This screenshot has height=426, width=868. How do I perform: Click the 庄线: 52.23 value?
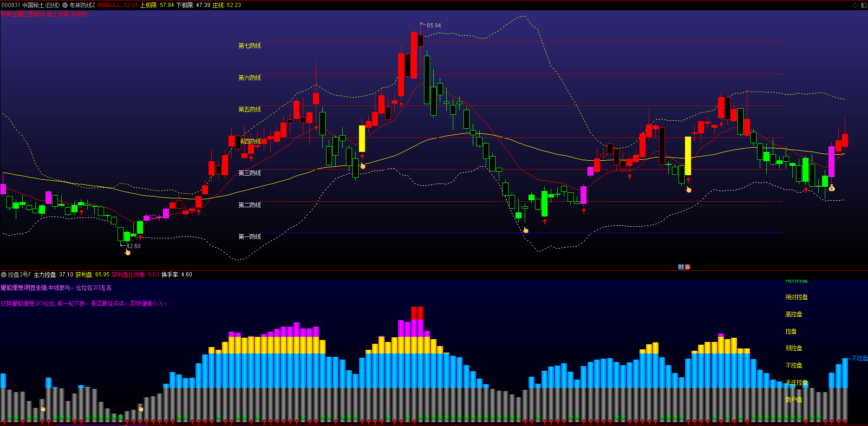pyautogui.click(x=227, y=5)
